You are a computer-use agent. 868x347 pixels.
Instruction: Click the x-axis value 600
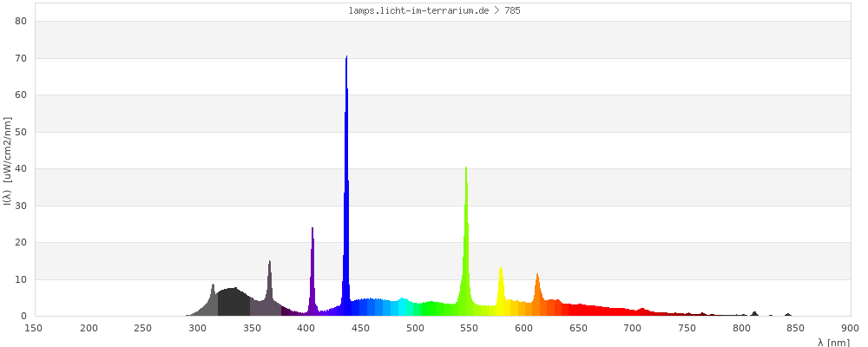[x=523, y=328]
